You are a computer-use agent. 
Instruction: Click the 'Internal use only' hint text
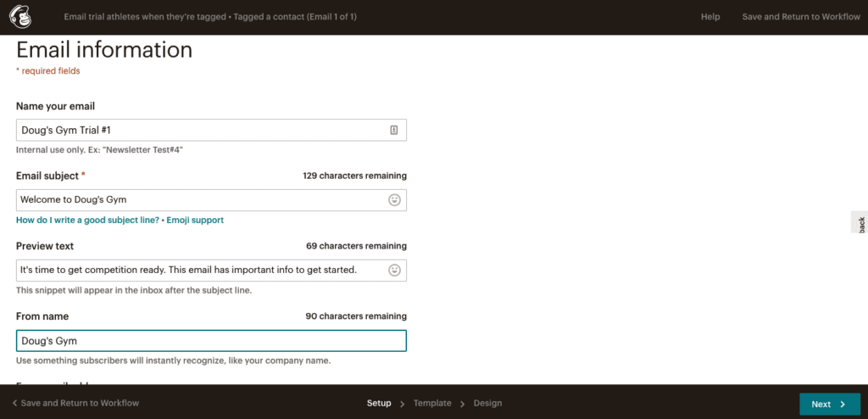(100, 149)
